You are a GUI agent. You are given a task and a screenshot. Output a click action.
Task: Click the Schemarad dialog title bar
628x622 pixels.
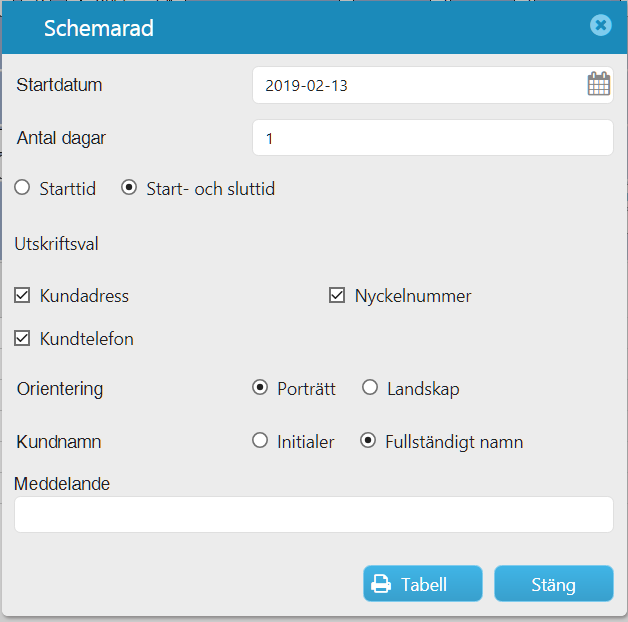point(314,28)
